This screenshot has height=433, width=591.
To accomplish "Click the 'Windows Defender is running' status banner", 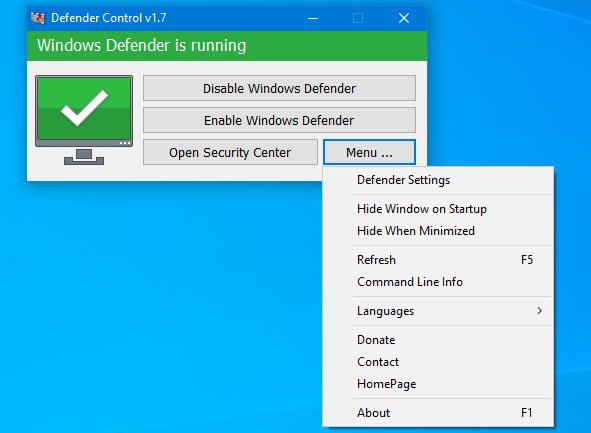I will (x=227, y=46).
